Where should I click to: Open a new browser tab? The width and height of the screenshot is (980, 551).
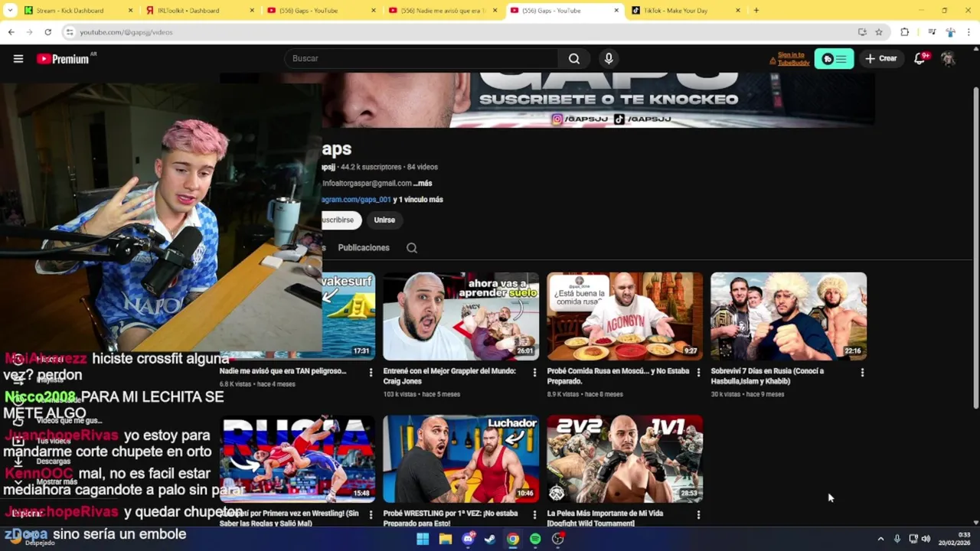(x=756, y=10)
